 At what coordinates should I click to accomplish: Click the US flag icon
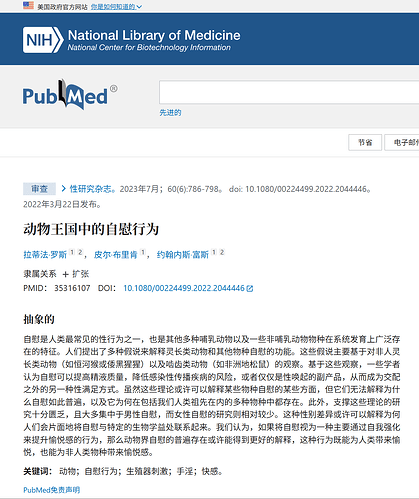[28, 5]
